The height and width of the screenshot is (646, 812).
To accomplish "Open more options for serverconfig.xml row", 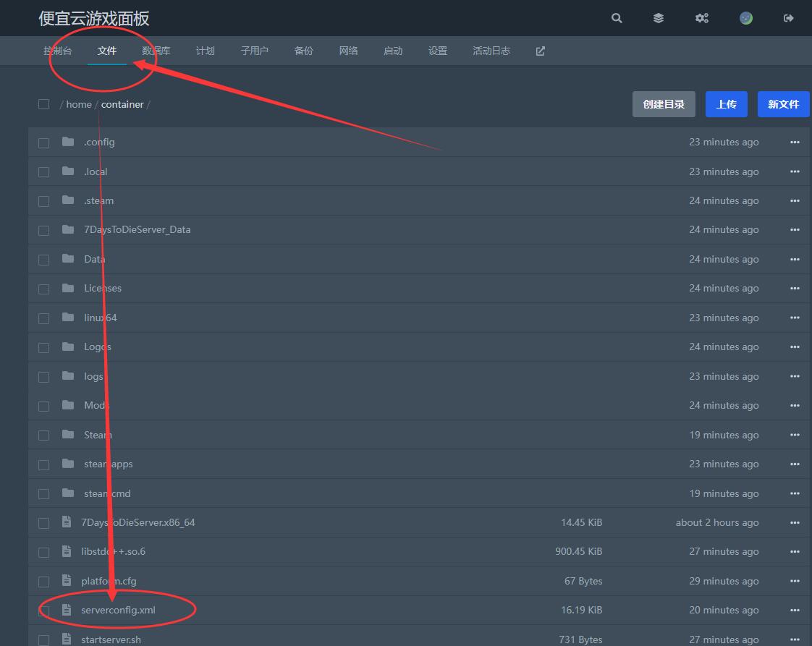I will click(795, 611).
